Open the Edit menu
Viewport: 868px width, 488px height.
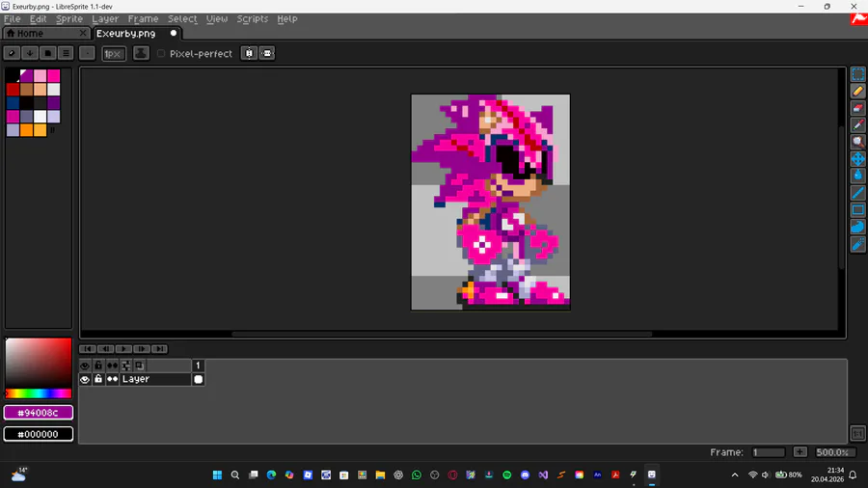coord(38,19)
